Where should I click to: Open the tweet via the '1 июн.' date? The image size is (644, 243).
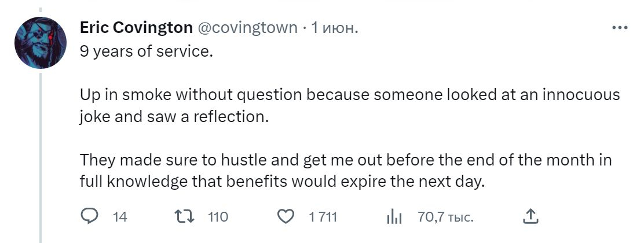coord(335,28)
